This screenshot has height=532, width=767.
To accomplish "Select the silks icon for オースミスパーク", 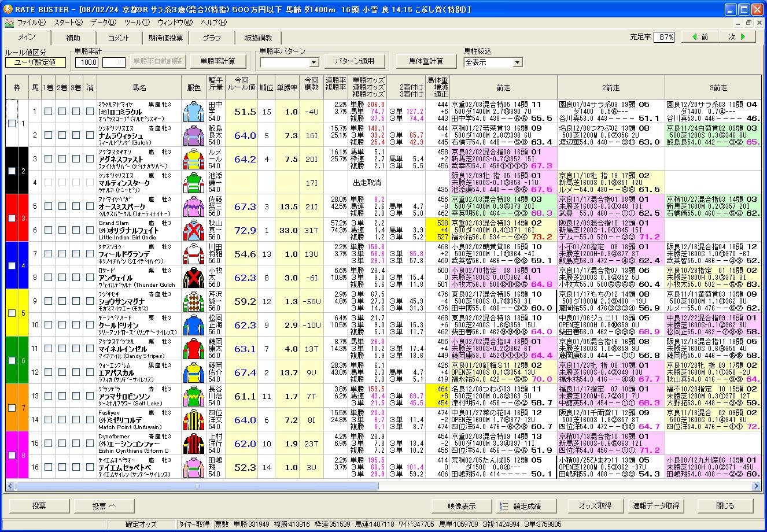I will (194, 206).
